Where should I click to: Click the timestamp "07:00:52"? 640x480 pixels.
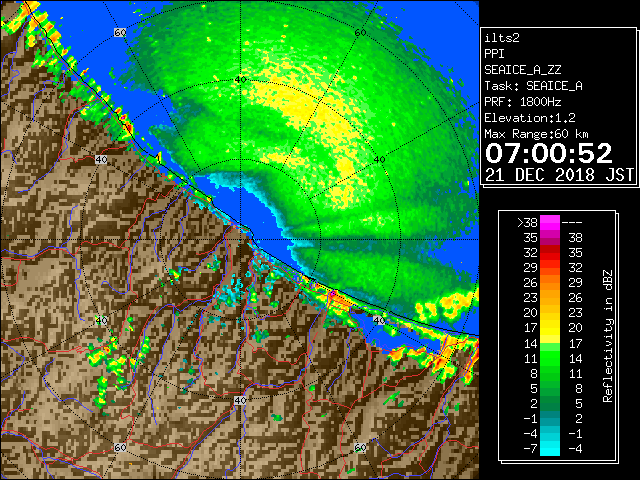[x=549, y=153]
